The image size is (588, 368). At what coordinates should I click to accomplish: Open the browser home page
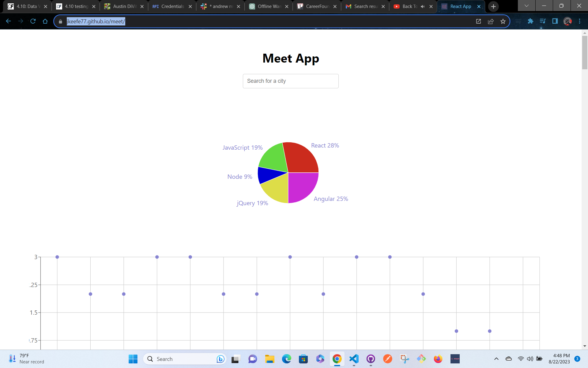pos(45,21)
